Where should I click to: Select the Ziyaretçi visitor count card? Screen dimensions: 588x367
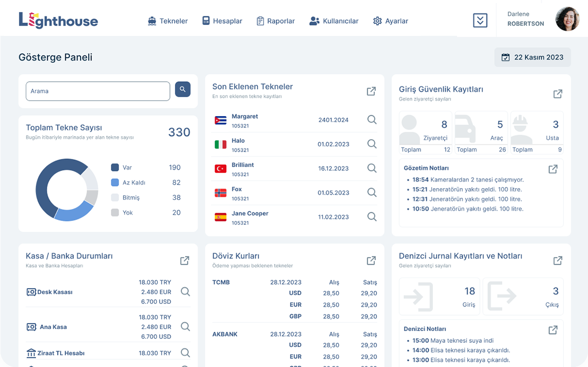pyautogui.click(x=425, y=133)
